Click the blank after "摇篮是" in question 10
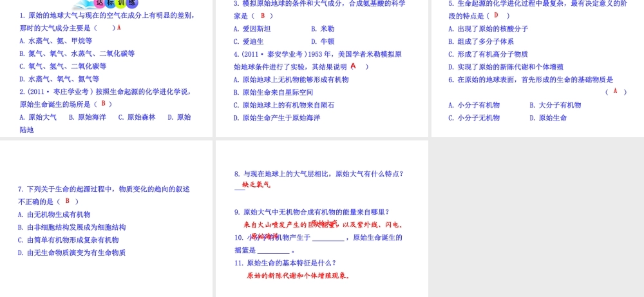The height and width of the screenshot is (297, 644). [274, 250]
